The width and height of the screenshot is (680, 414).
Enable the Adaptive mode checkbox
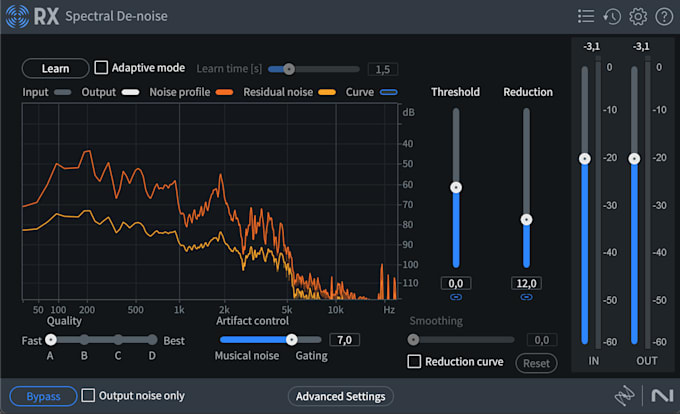pyautogui.click(x=101, y=68)
